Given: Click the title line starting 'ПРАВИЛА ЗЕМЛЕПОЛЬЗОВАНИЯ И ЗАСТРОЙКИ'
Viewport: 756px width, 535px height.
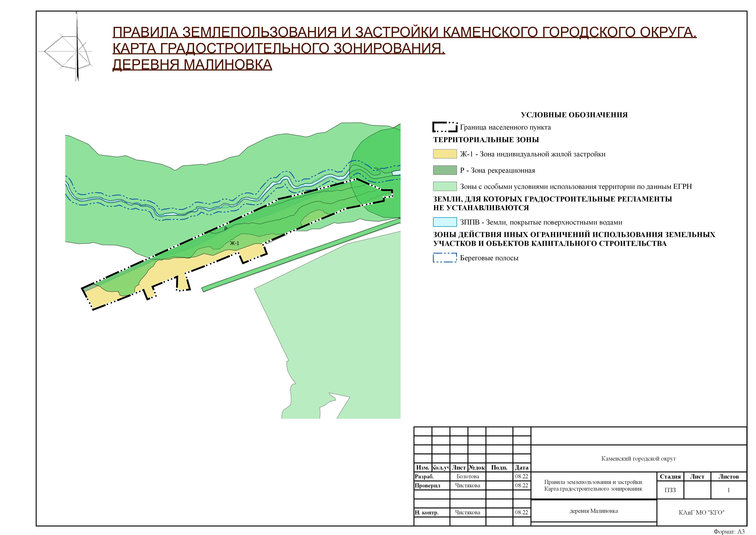Looking at the screenshot, I should tap(405, 32).
